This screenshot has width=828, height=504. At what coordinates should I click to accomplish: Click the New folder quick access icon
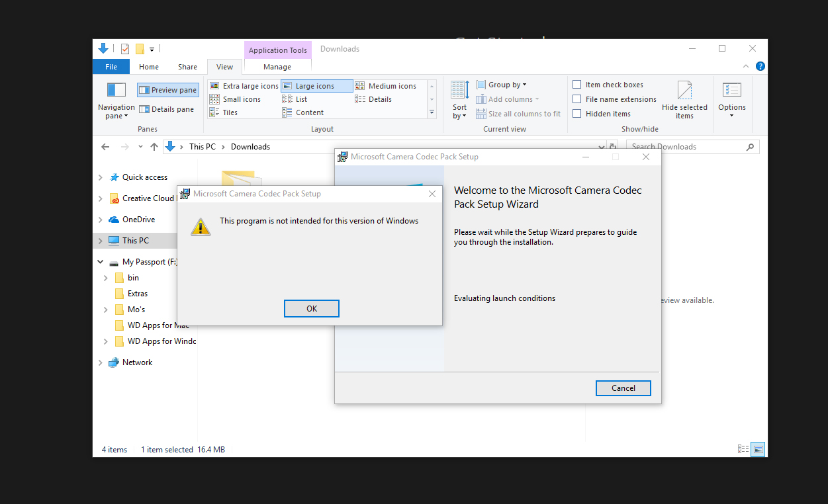point(140,49)
